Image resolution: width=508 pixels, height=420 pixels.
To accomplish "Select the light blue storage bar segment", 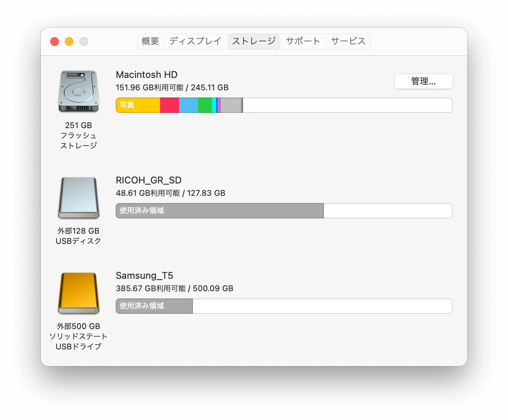I will 188,105.
